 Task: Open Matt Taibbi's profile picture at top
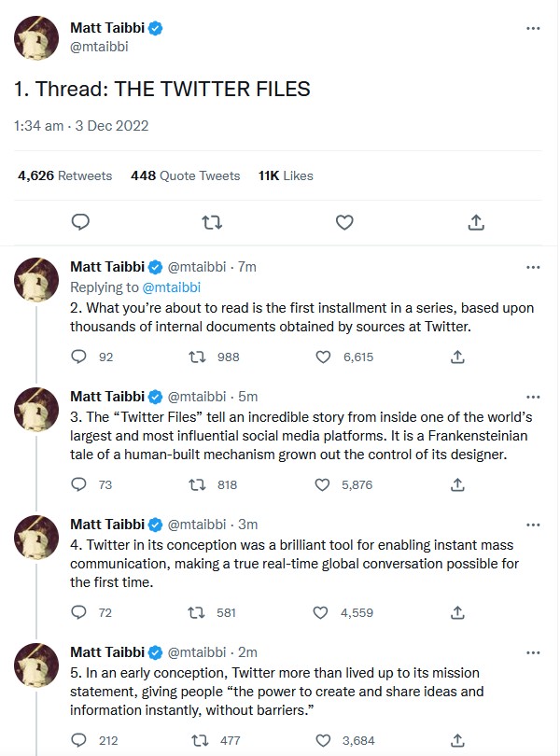[x=36, y=38]
